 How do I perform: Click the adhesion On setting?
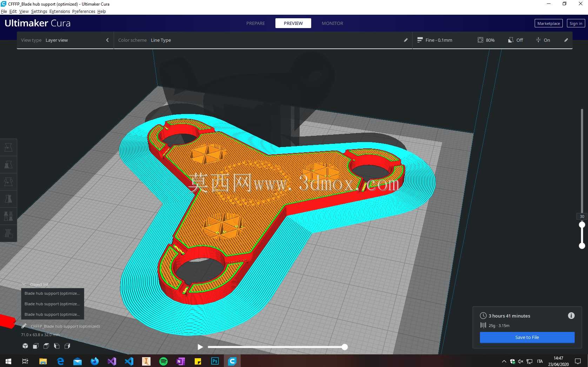[x=543, y=40]
